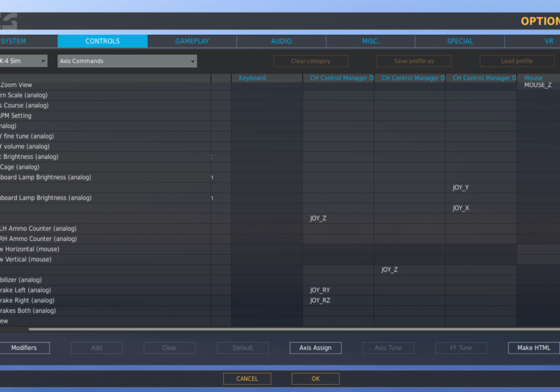Click the Save profile as button
The image size is (560, 392).
414,61
